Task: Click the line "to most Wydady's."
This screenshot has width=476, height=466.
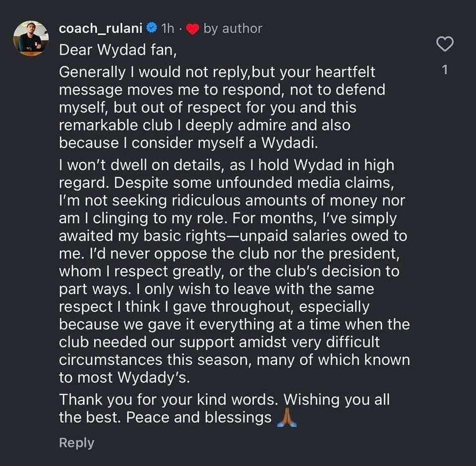Action: (125, 377)
